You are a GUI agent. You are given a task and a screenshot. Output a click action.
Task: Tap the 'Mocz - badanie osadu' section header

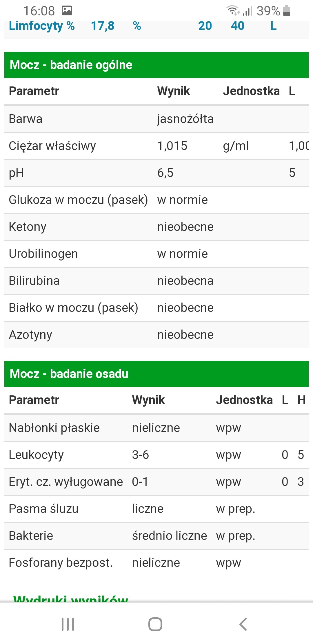(x=69, y=374)
